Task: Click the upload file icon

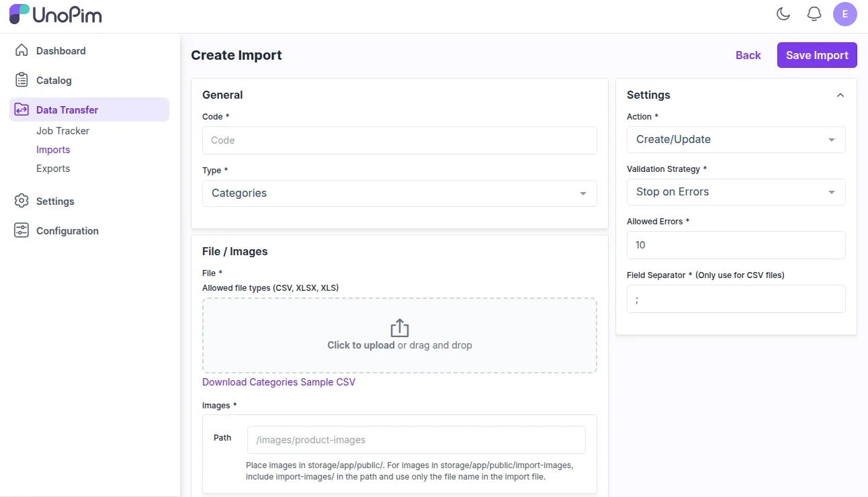Action: pyautogui.click(x=400, y=328)
